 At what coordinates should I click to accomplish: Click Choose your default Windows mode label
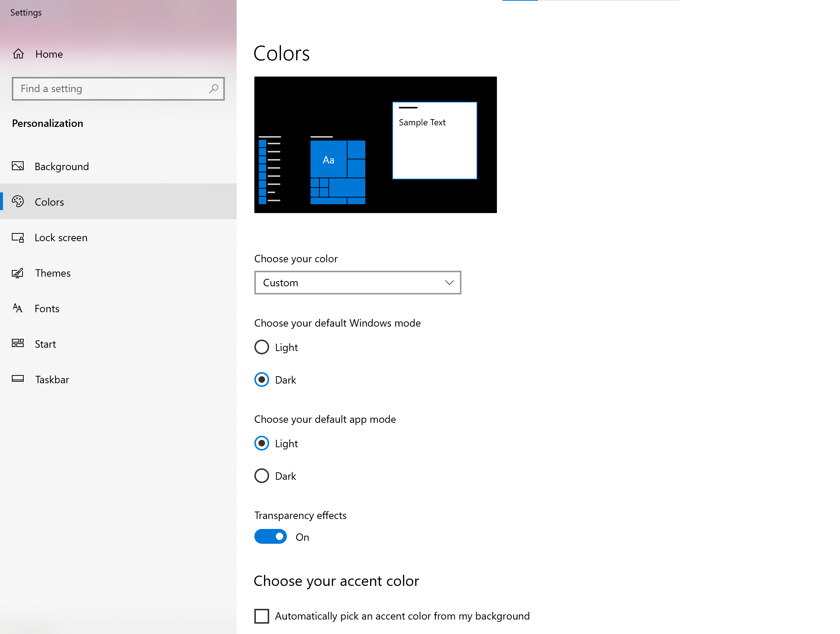(x=337, y=323)
